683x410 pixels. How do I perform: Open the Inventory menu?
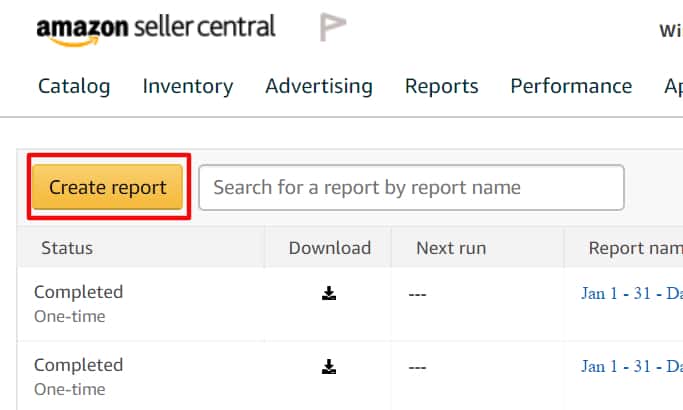click(x=188, y=86)
